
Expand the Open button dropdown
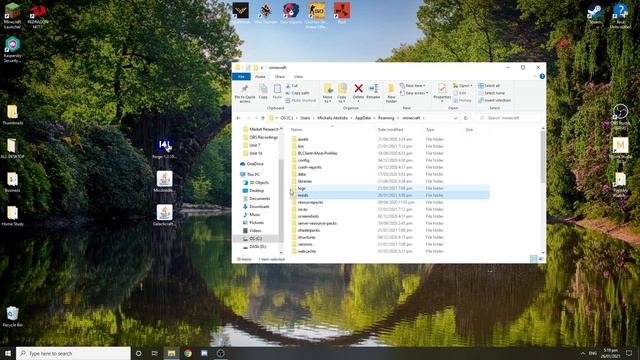point(471,86)
